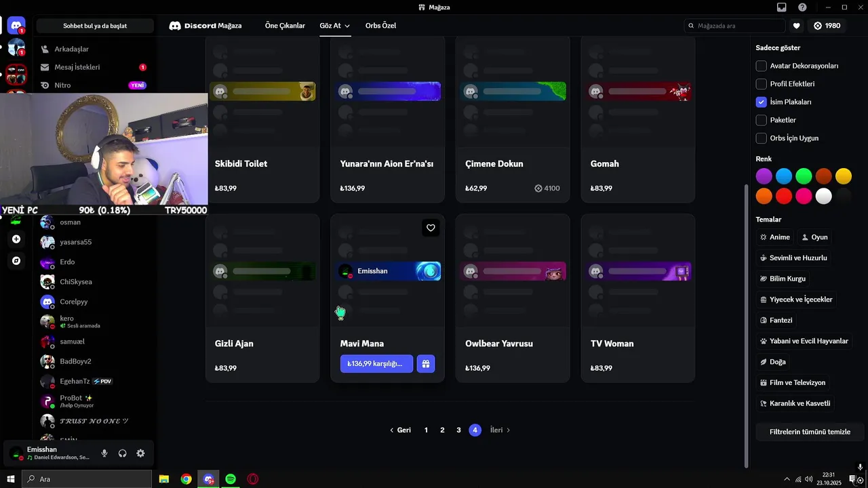Open Opera browser in taskbar
This screenshot has width=868, height=488.
253,479
